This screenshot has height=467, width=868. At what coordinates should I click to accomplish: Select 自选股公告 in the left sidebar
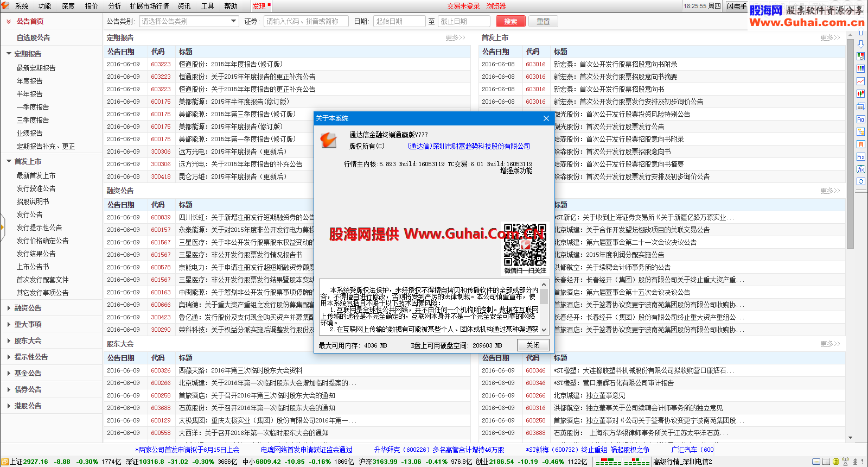click(x=33, y=37)
